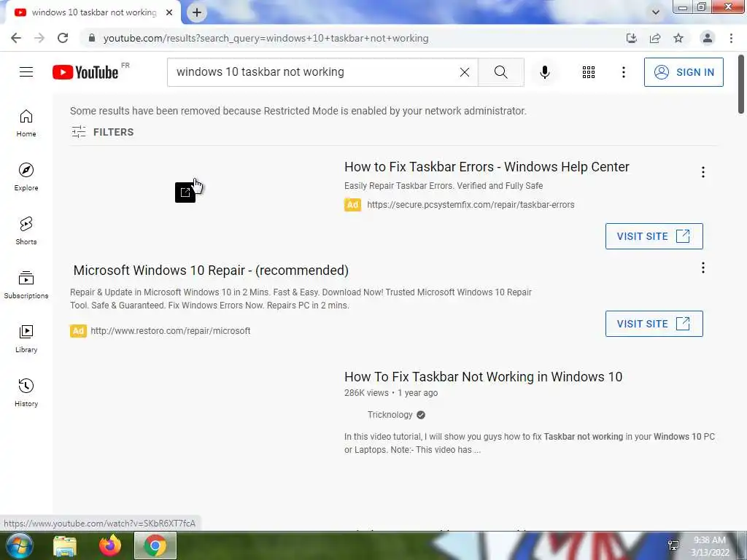This screenshot has height=560, width=747.
Task: Click the address bar URL
Action: click(x=266, y=38)
